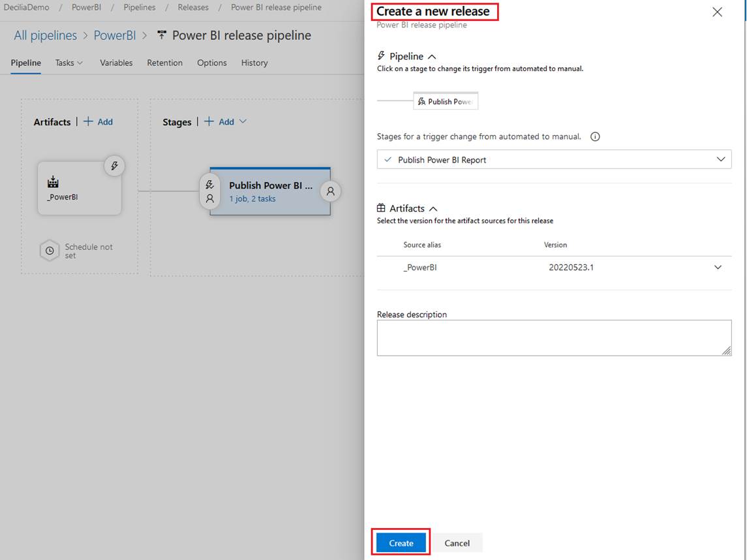Screen dimensions: 747x560
Task: Open the 1 job, 2 tasks link
Action: pos(252,199)
